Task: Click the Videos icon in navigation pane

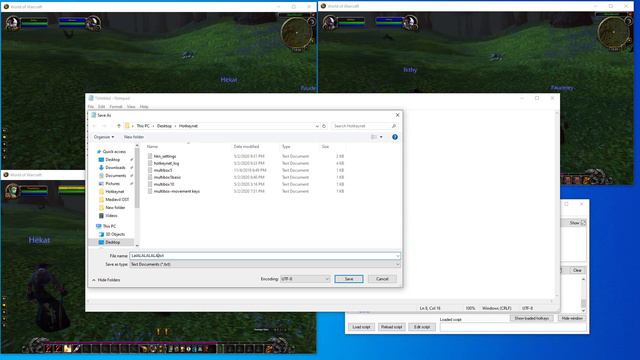Action: point(101,216)
